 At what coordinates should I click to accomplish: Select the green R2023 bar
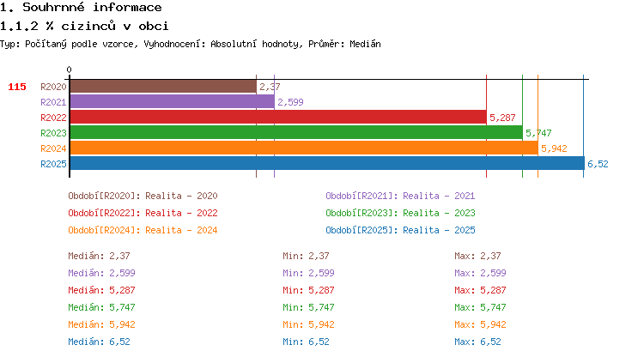tap(295, 133)
